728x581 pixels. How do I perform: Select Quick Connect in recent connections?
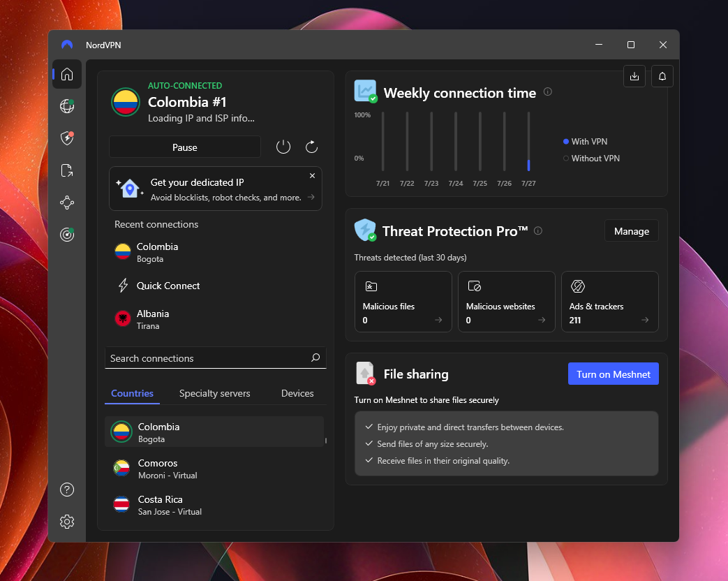tap(216, 286)
